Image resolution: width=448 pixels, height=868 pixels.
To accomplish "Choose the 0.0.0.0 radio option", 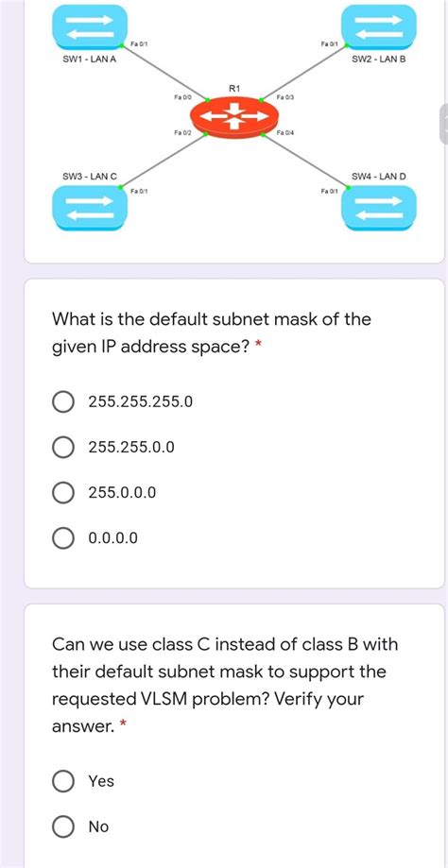I will click(x=63, y=537).
